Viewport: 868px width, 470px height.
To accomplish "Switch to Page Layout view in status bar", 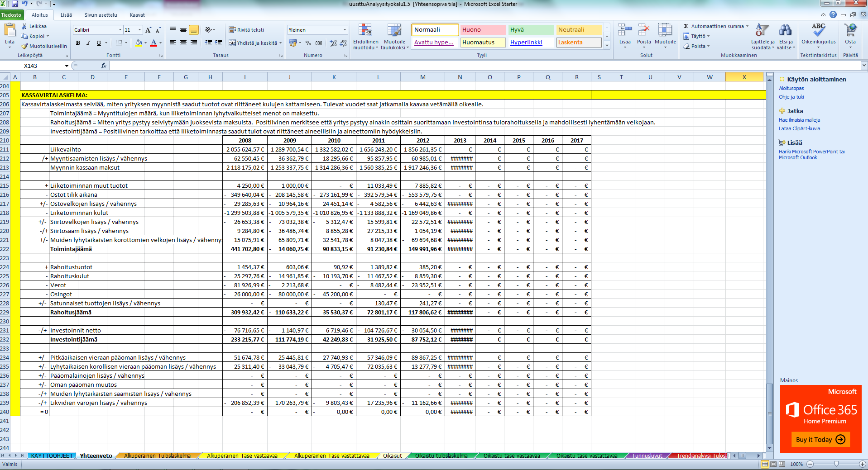I will click(x=773, y=464).
